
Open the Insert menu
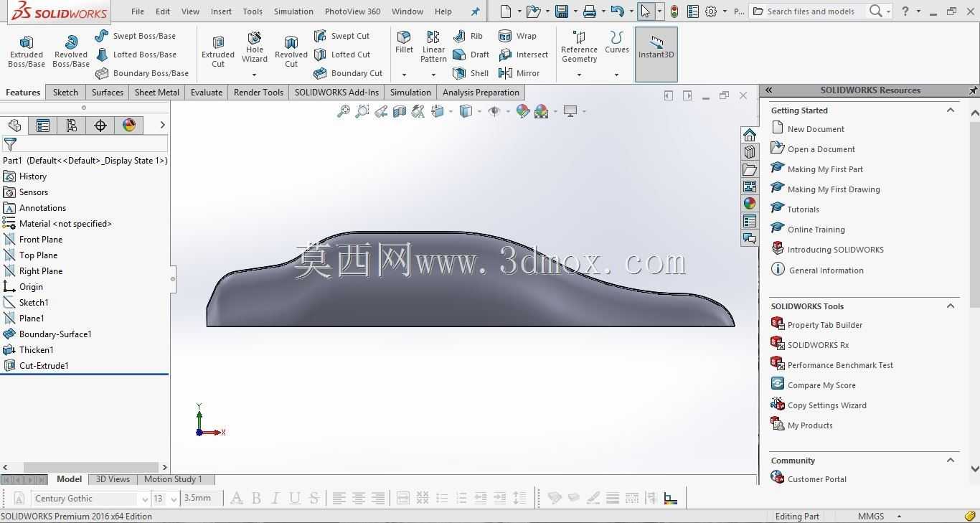(x=221, y=11)
